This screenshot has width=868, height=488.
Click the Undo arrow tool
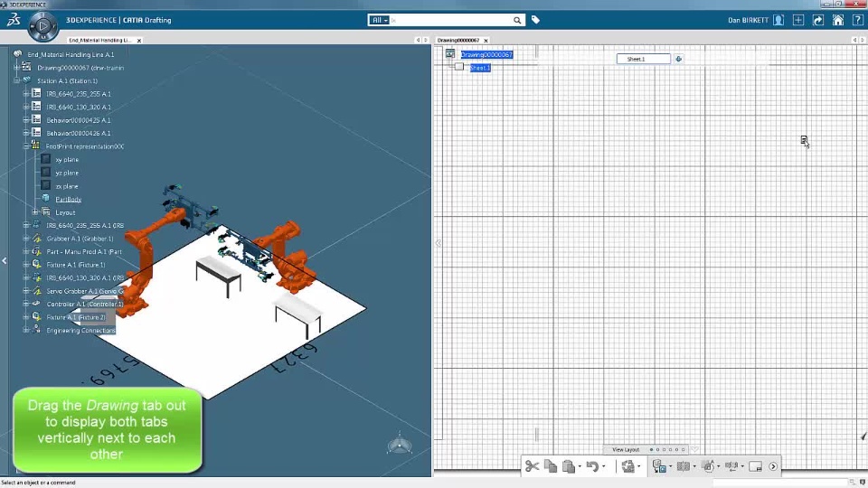[592, 466]
